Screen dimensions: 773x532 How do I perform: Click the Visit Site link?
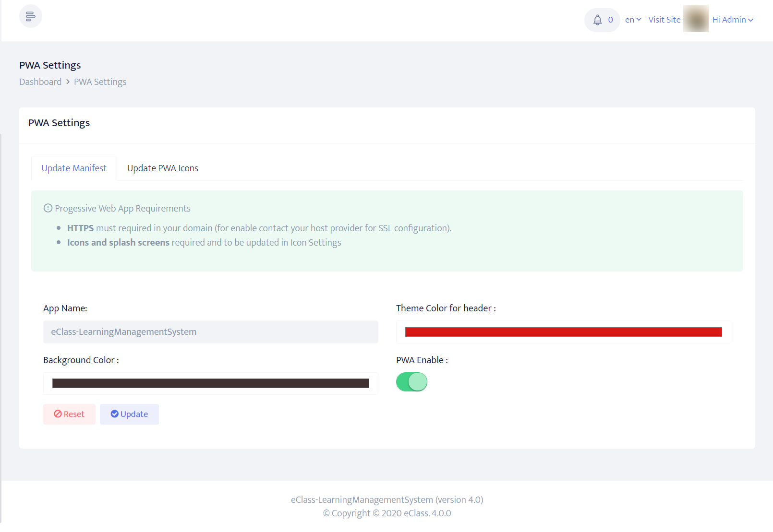[x=664, y=19]
